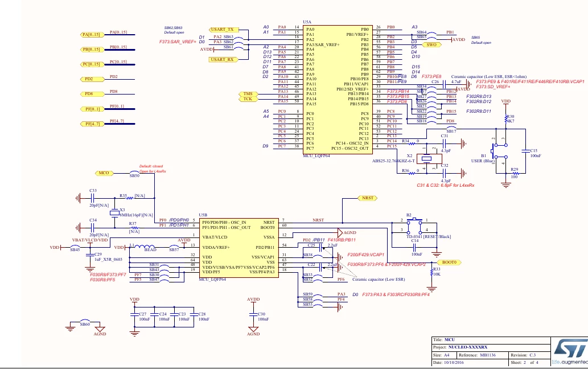Click the VDDA/VREF+ pin name on U5B
This screenshot has height=369, width=588.
pyautogui.click(x=216, y=248)
